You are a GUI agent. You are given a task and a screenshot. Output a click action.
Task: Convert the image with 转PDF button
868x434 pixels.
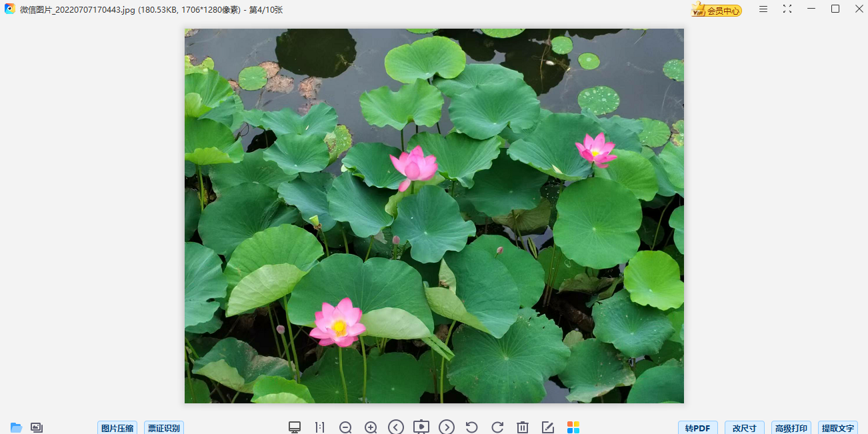point(697,428)
